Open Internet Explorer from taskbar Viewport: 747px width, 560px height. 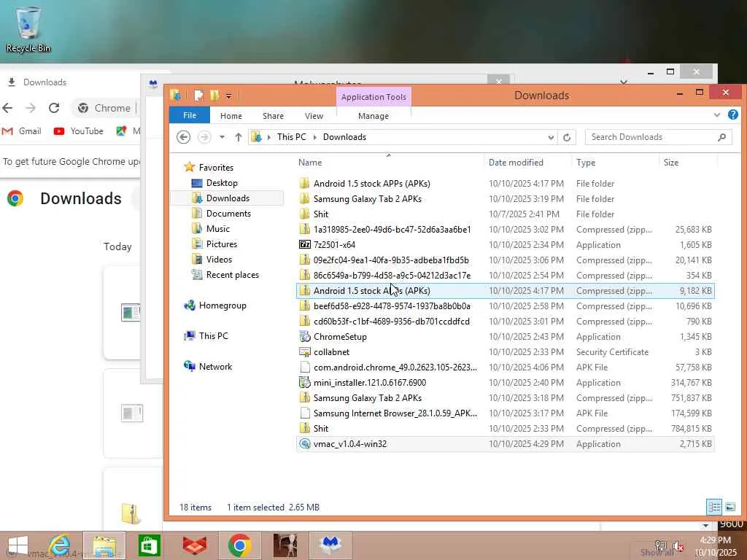(x=58, y=545)
